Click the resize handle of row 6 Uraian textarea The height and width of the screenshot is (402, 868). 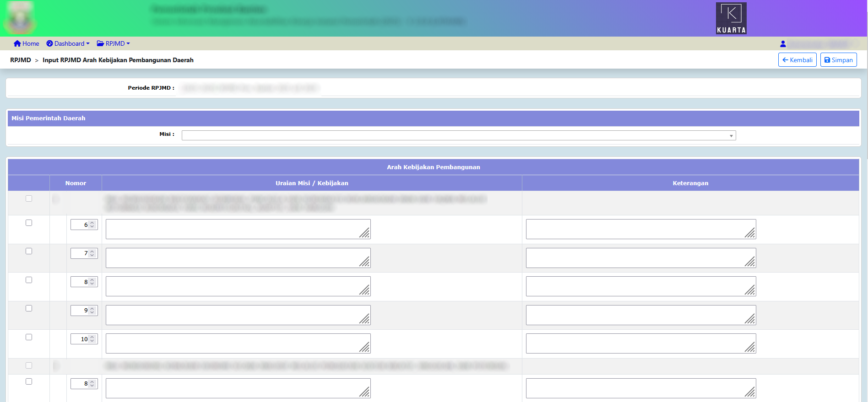click(x=364, y=233)
